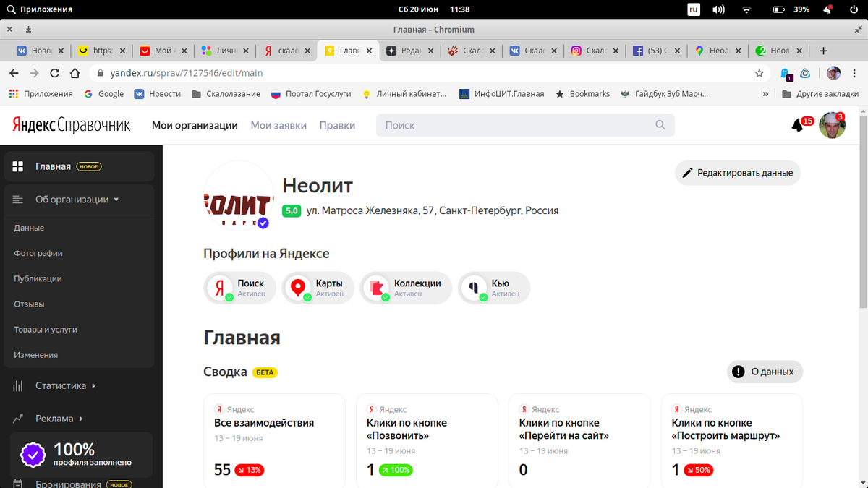Click the notifications bell icon
Viewport: 868px width, 488px height.
coord(797,125)
